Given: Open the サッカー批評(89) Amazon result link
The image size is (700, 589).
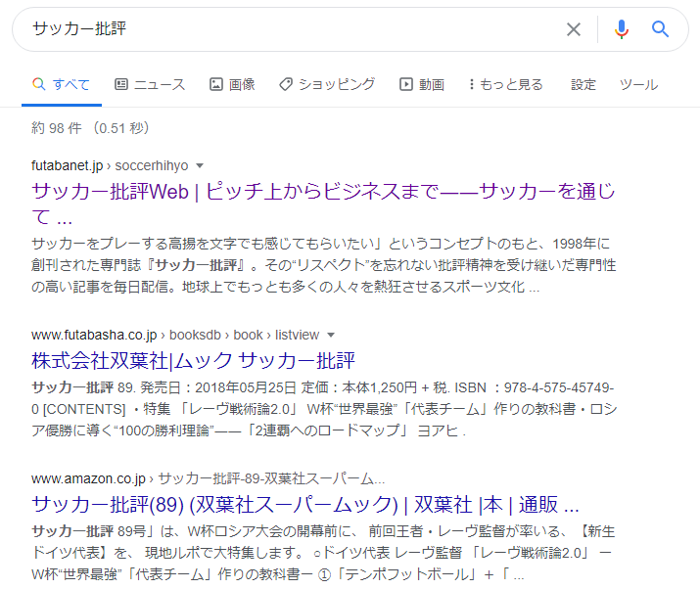Looking at the screenshot, I should tap(305, 505).
